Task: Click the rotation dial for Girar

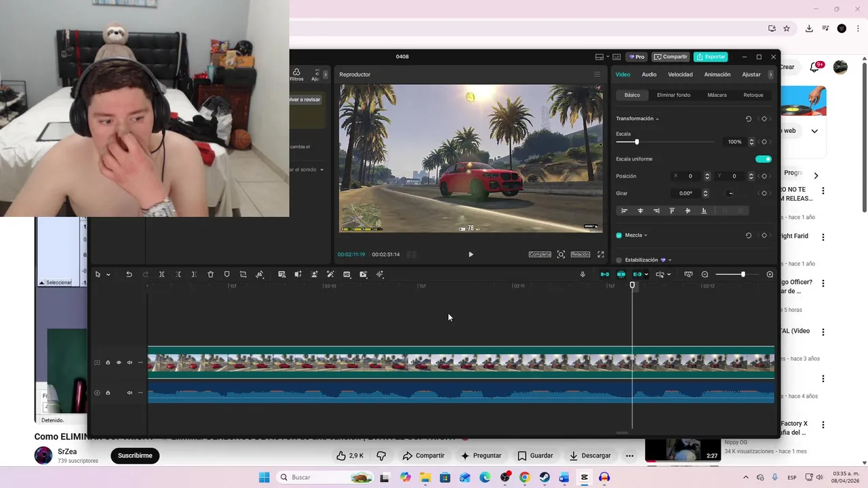Action: tap(730, 193)
